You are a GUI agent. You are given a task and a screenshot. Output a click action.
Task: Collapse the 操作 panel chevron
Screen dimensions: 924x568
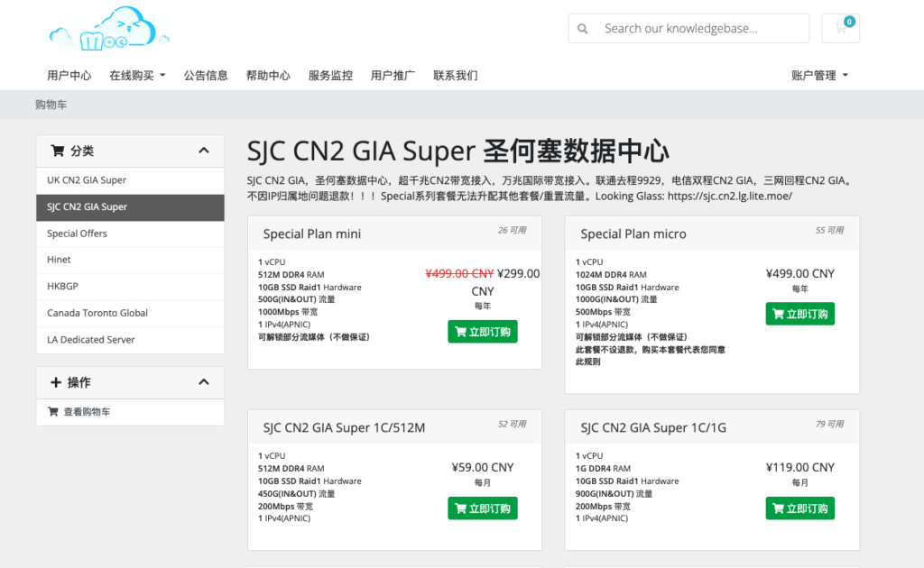(204, 382)
